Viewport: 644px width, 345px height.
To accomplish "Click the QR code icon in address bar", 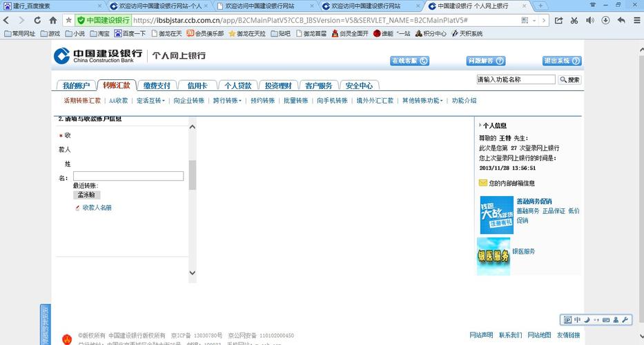I will pyautogui.click(x=525, y=20).
